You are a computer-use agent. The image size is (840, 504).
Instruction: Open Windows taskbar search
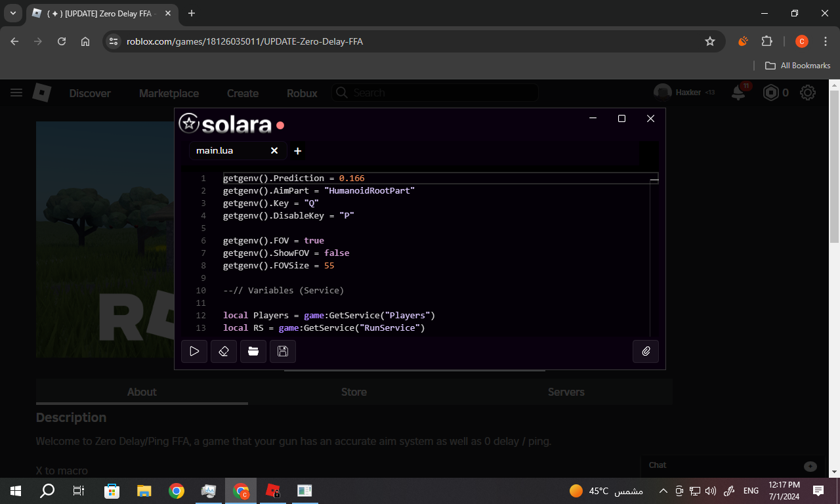47,490
